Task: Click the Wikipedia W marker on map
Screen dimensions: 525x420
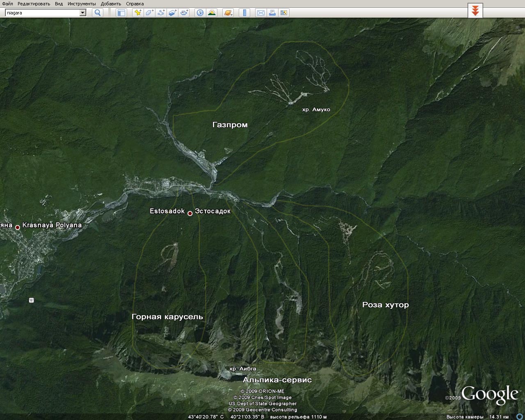Action: 32,300
